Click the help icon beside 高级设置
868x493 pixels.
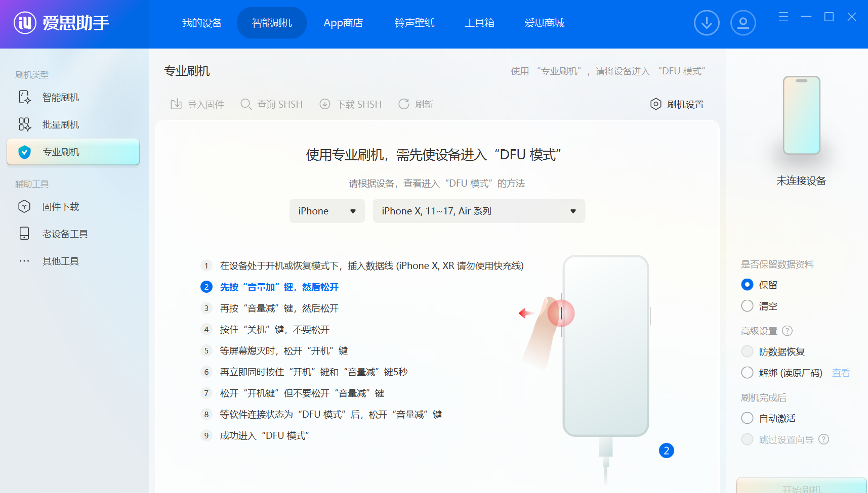(x=787, y=331)
